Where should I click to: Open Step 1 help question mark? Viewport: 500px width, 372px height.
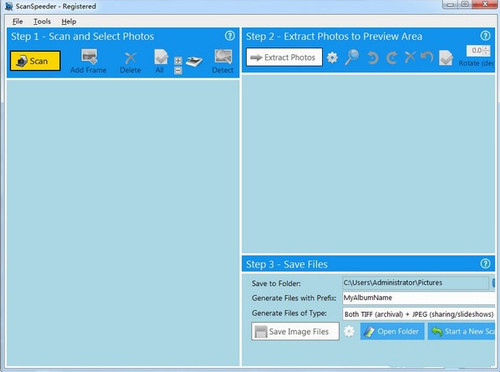[230, 36]
